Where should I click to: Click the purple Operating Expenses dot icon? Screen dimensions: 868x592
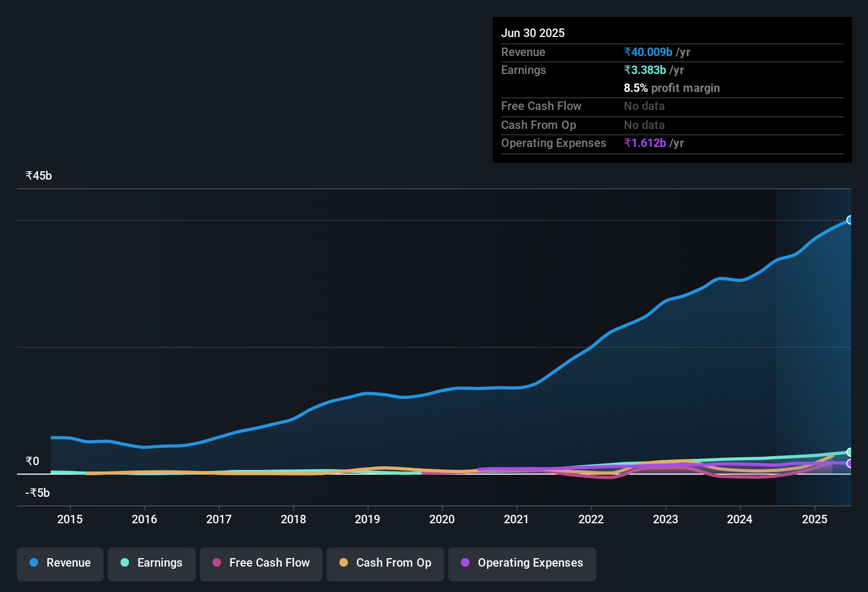coord(465,563)
